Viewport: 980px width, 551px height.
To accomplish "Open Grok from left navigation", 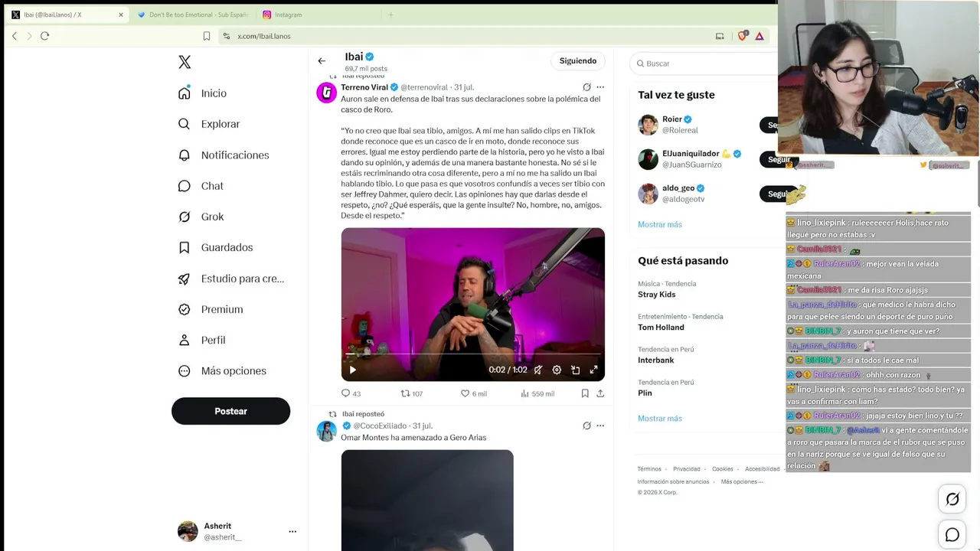I will click(x=201, y=217).
